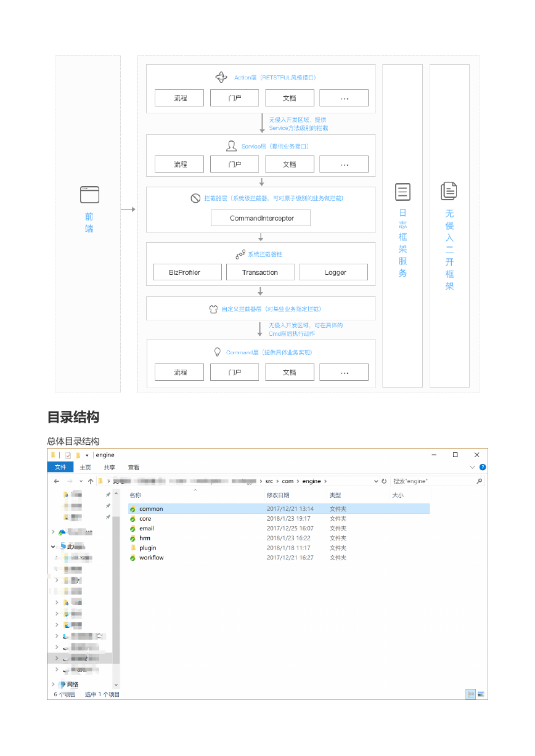Click the New Folder quick access icon
This screenshot has height=756, width=535.
(78, 455)
